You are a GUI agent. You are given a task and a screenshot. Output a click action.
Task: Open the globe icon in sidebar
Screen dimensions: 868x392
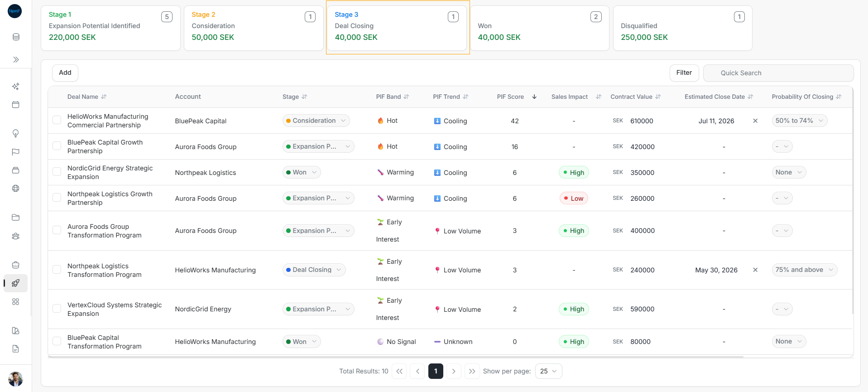click(x=16, y=189)
